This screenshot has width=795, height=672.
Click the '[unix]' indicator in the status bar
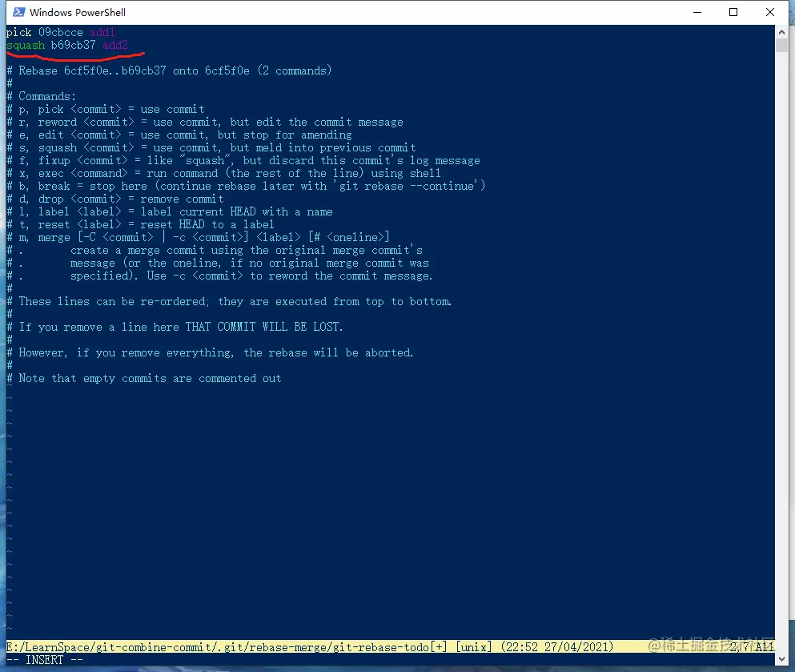pos(472,647)
